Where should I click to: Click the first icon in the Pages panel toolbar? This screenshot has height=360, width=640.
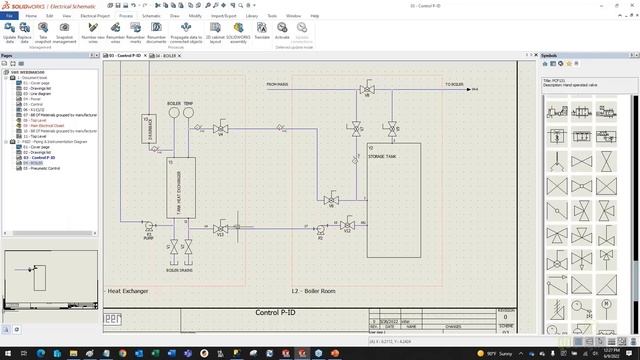(4, 64)
